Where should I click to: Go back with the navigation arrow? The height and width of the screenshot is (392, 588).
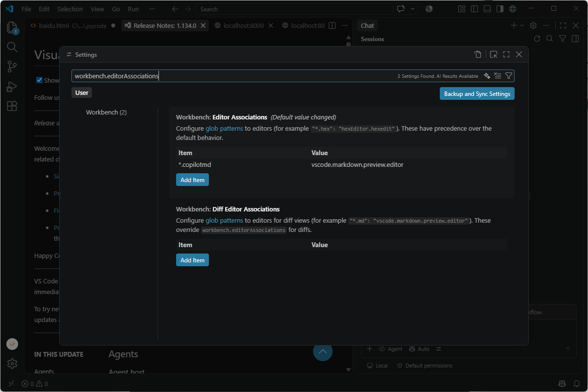[x=175, y=9]
